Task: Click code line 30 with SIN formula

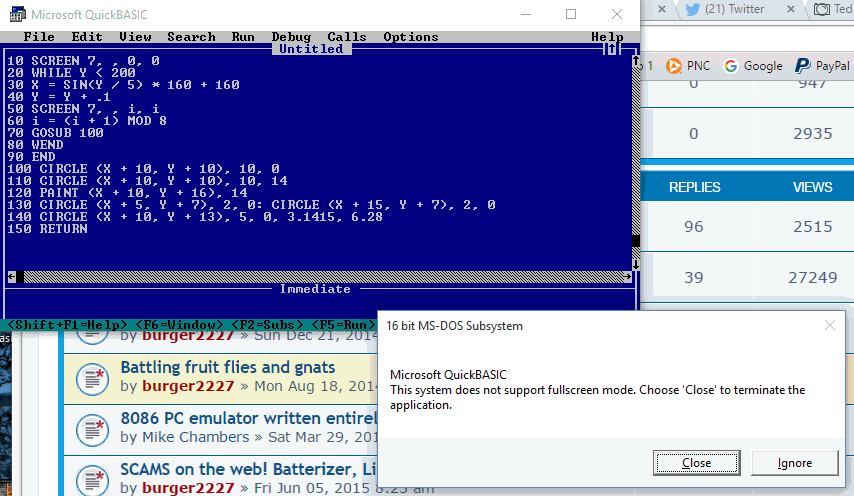Action: pyautogui.click(x=123, y=85)
